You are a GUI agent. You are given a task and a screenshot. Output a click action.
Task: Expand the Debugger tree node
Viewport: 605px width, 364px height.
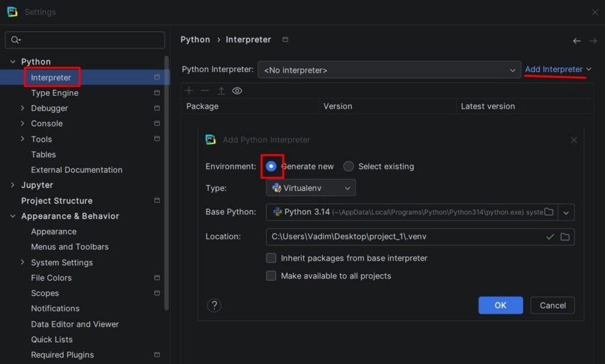click(22, 108)
